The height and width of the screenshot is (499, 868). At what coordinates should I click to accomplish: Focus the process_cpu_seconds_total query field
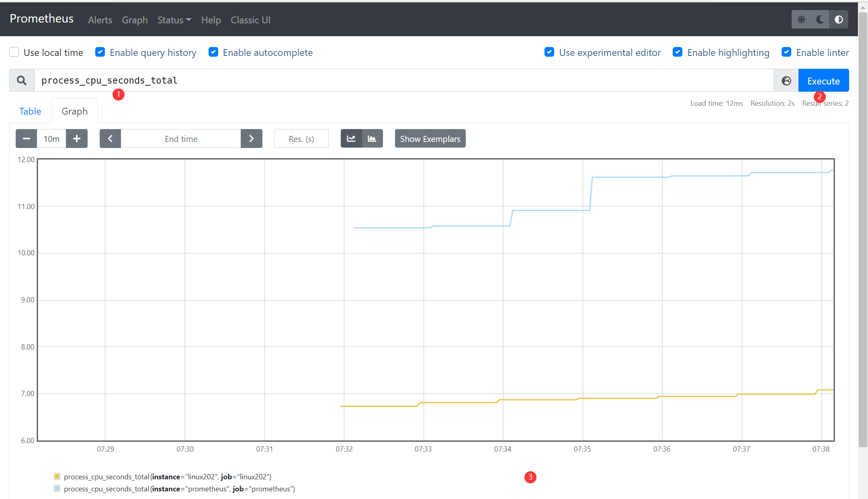404,80
